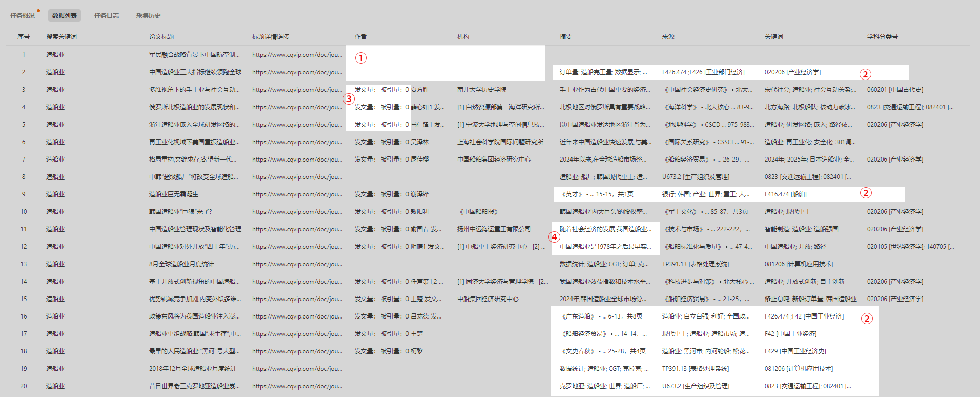Click institution cell 扬州中远海运重工有限公司
The image size is (980, 397).
494,229
